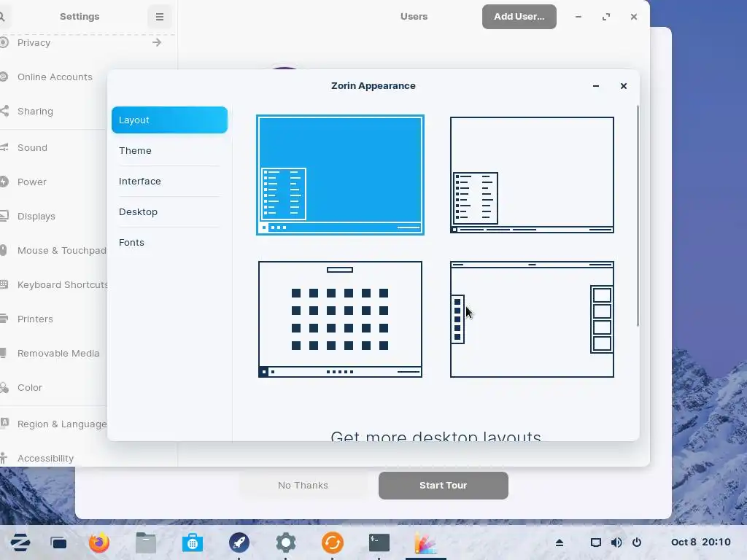747x560 pixels.
Task: Click the date and time clock
Action: [x=700, y=542]
